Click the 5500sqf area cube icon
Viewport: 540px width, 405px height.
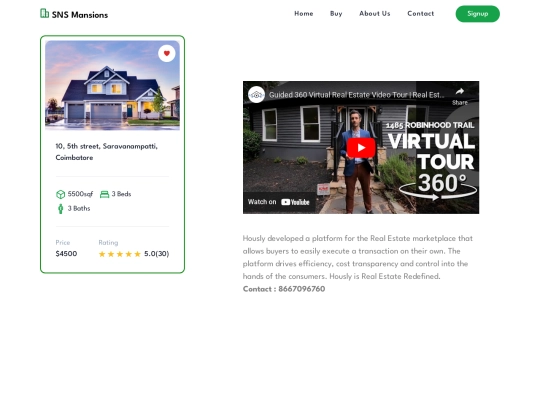tap(60, 194)
